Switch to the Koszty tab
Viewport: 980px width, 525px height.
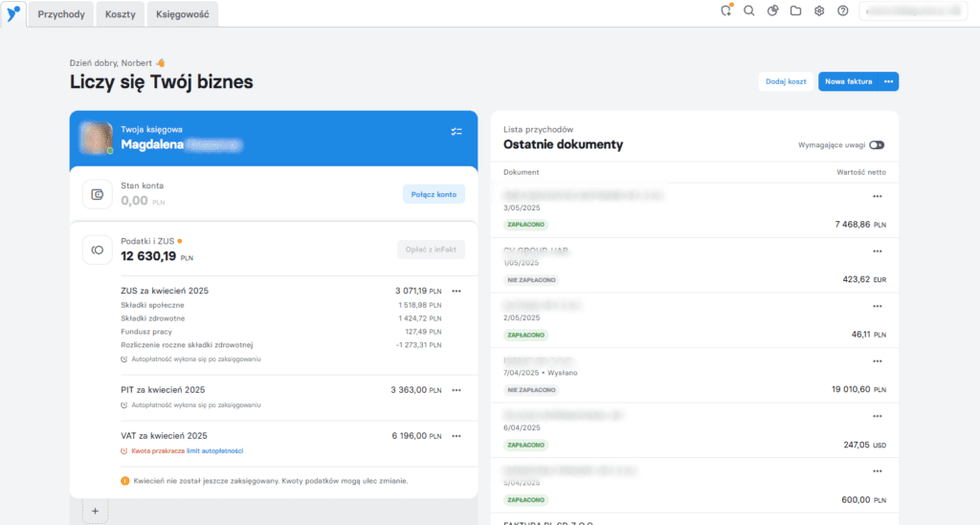coord(121,13)
